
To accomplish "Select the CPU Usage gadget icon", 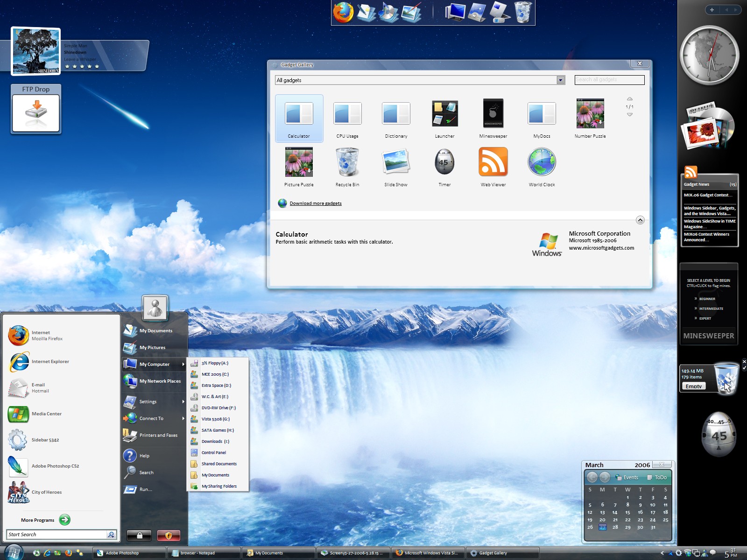I will coord(347,114).
